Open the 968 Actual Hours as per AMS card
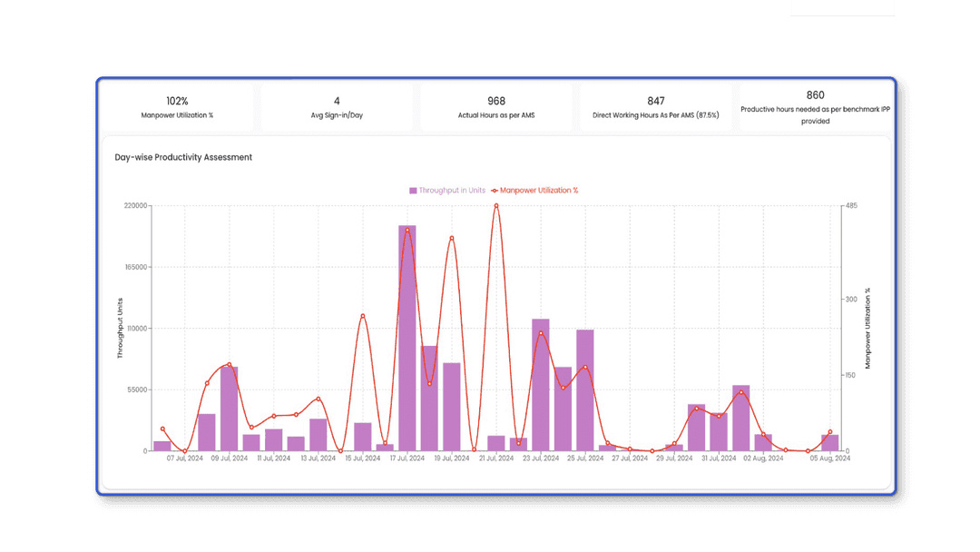The image size is (980, 552). [x=496, y=107]
